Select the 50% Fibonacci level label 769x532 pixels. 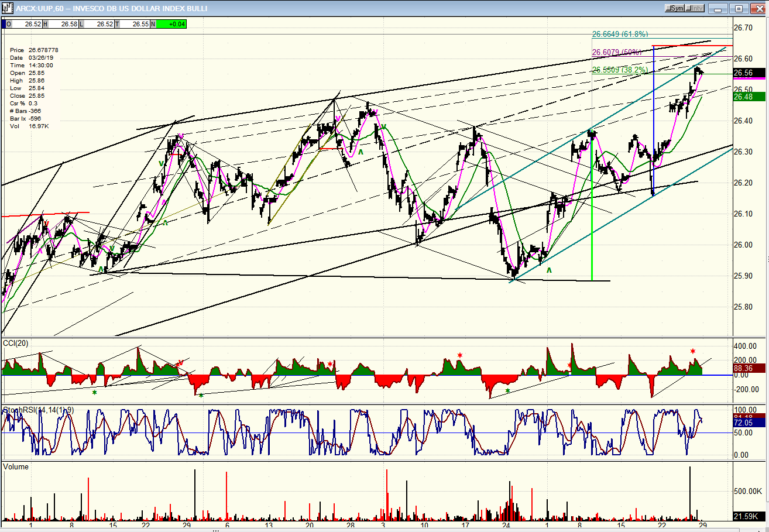617,53
